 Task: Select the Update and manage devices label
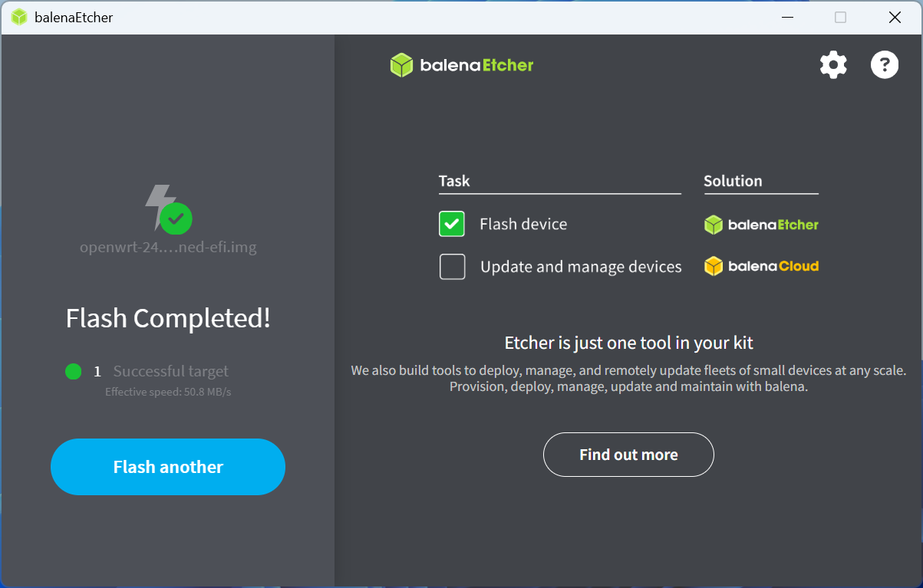coord(581,267)
